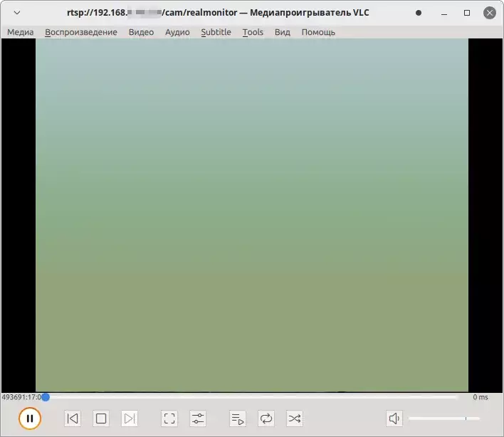This screenshot has height=437, width=504.
Task: Open the Subtitle menu
Action: [x=216, y=32]
